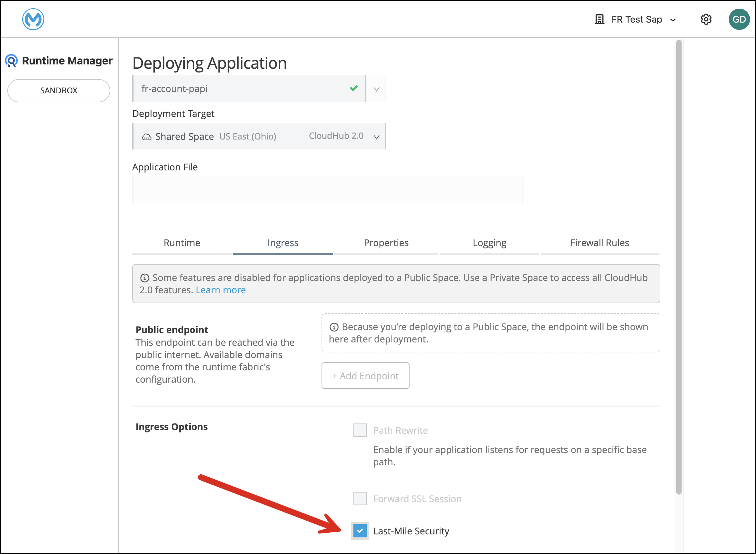Uncheck the Last-Mile Security checkbox

pyautogui.click(x=360, y=531)
